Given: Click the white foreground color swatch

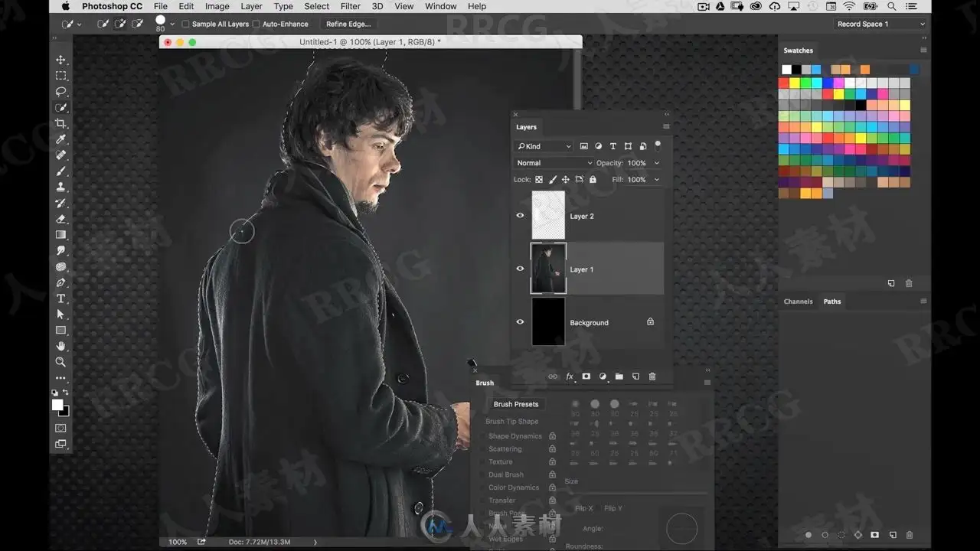Looking at the screenshot, I should (x=57, y=405).
